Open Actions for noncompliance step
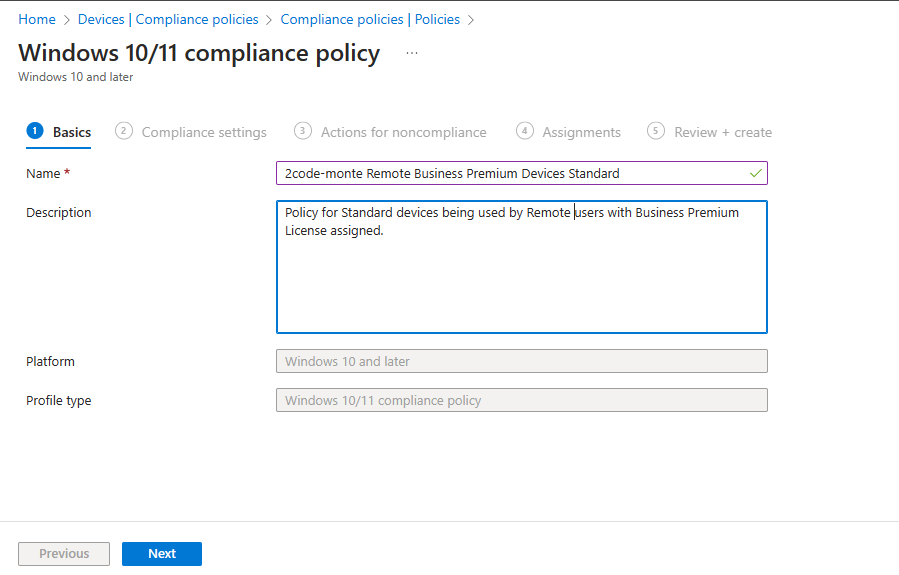This screenshot has height=575, width=899. pyautogui.click(x=403, y=132)
